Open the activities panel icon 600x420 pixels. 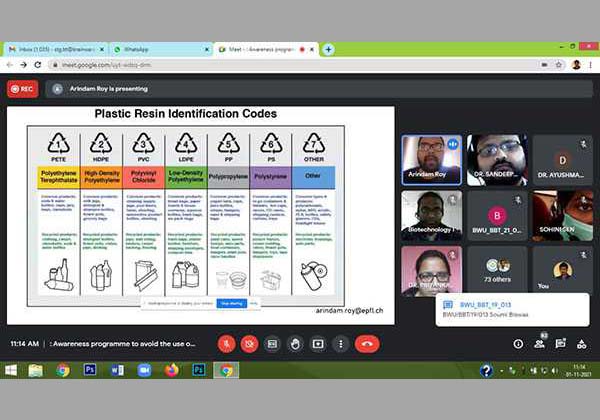click(582, 343)
